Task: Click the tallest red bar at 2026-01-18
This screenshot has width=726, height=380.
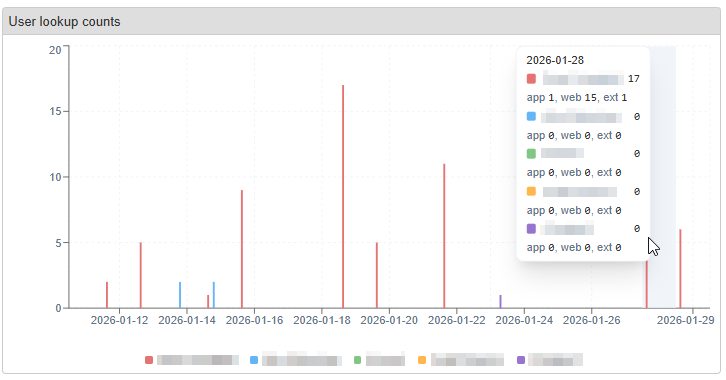Action: click(x=343, y=196)
